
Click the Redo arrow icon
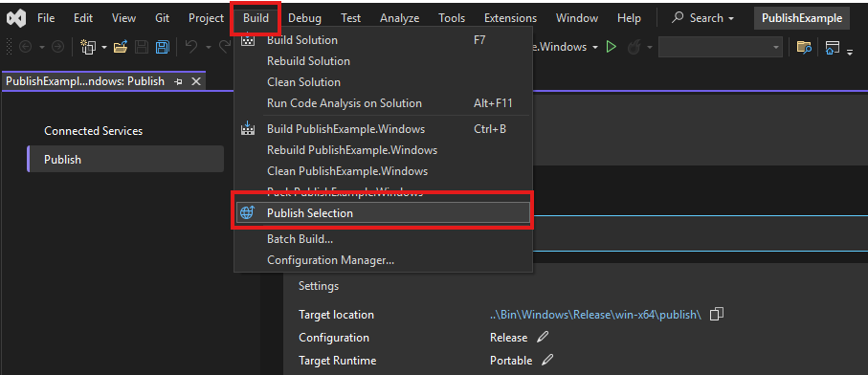pyautogui.click(x=225, y=47)
